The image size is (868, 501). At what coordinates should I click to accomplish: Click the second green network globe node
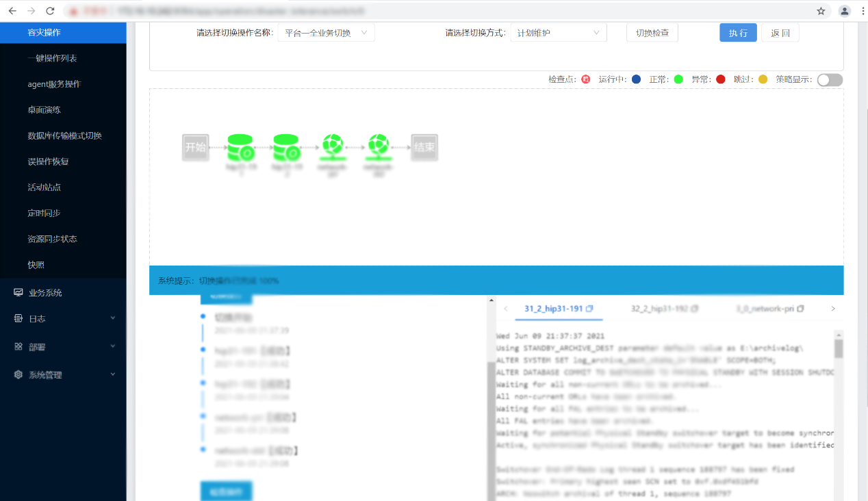[378, 146]
